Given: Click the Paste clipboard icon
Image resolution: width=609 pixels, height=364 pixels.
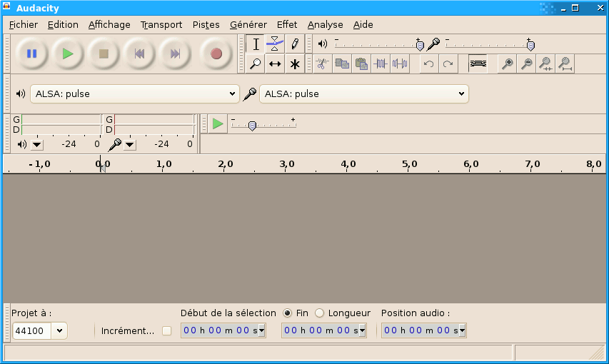Looking at the screenshot, I should [361, 64].
